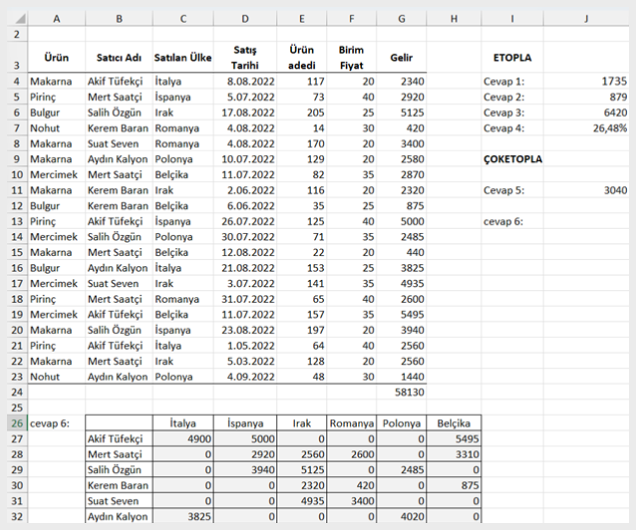Click date 17.08.2022 cell

(x=245, y=112)
